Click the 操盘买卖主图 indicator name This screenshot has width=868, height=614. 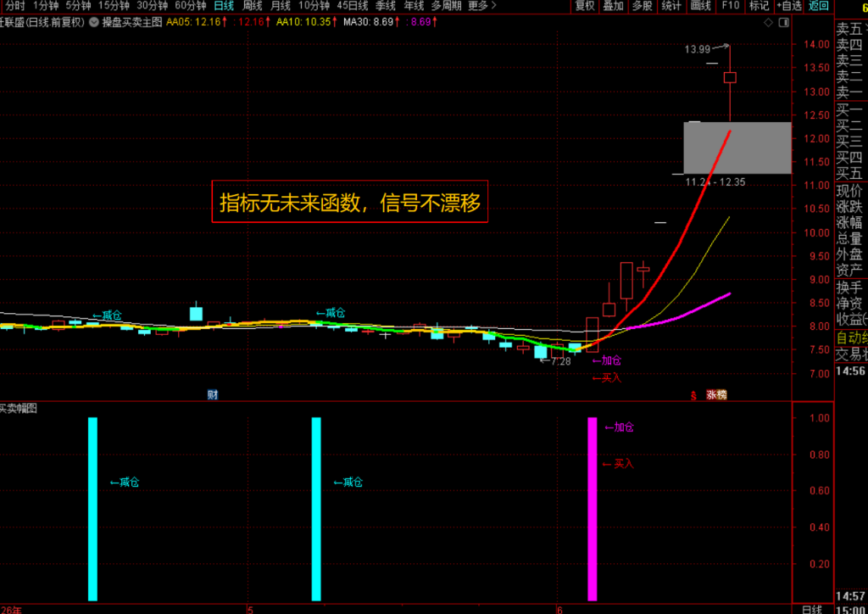tap(131, 22)
